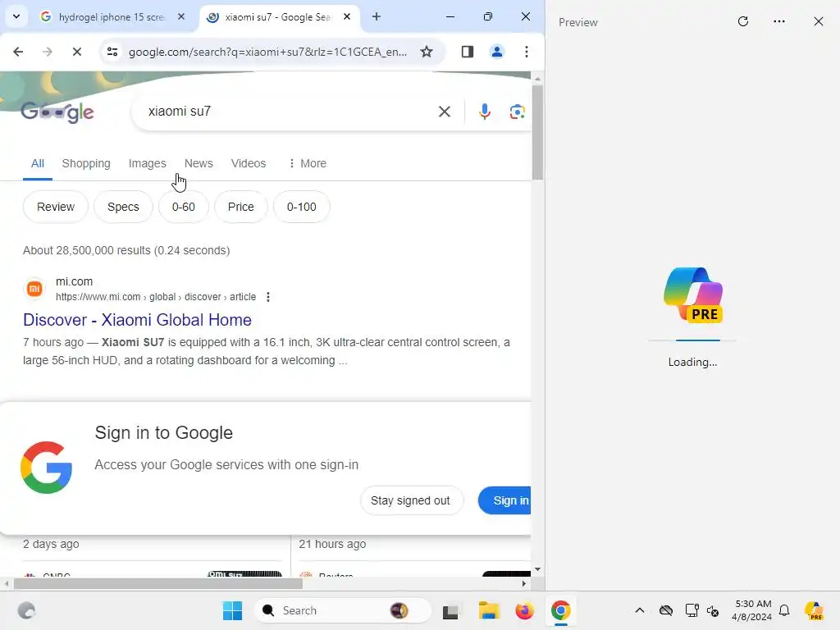Open muted volume tray icon
This screenshot has height=630, width=840.
click(713, 610)
